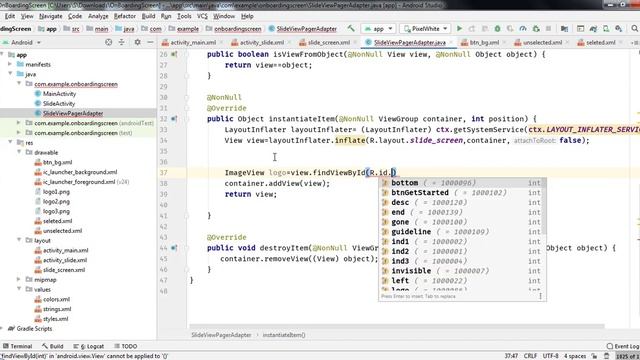This screenshot has height=360, width=640.
Task: Open the PixelWhite device dropdown
Action: [425, 29]
